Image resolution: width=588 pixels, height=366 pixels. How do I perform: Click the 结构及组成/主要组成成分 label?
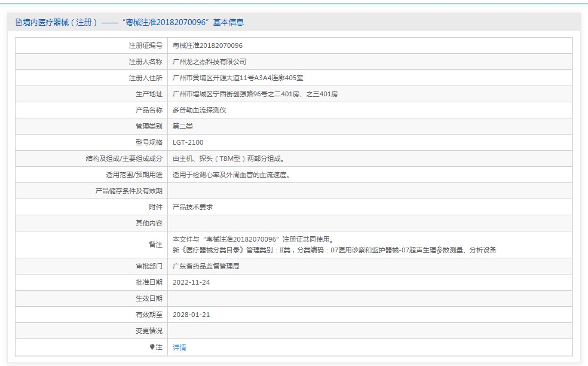coord(124,158)
